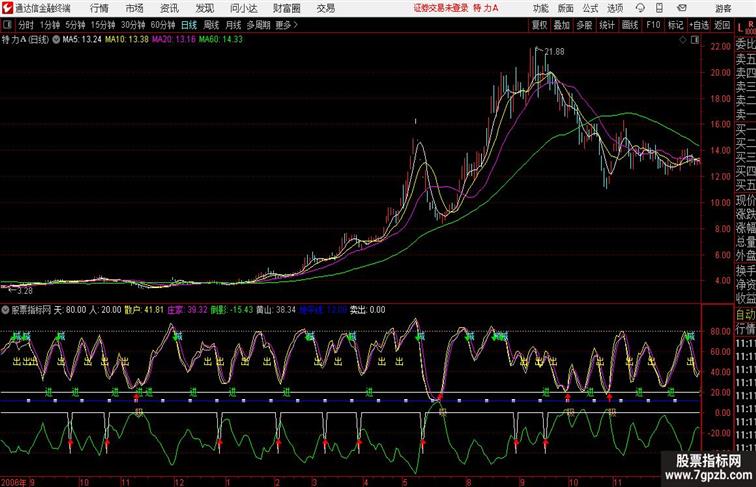Click the 散户: 41.81 indicator value
This screenshot has width=756, height=487.
coord(144,310)
